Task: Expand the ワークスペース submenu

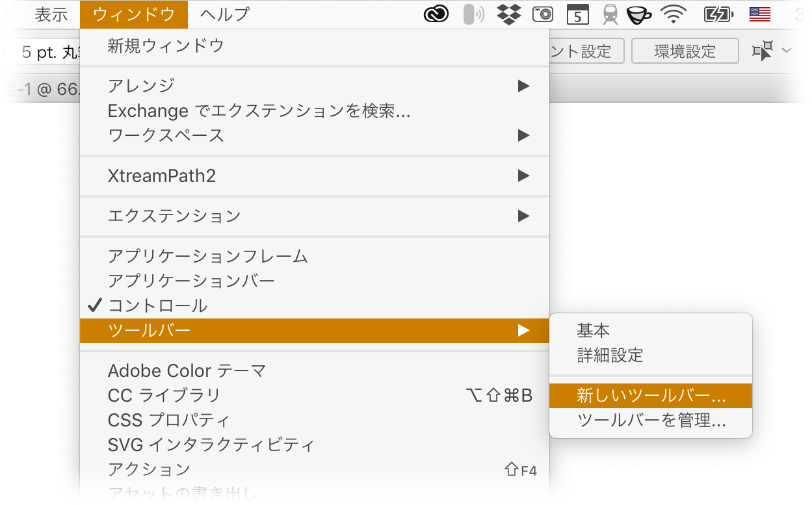Action: pyautogui.click(x=315, y=136)
